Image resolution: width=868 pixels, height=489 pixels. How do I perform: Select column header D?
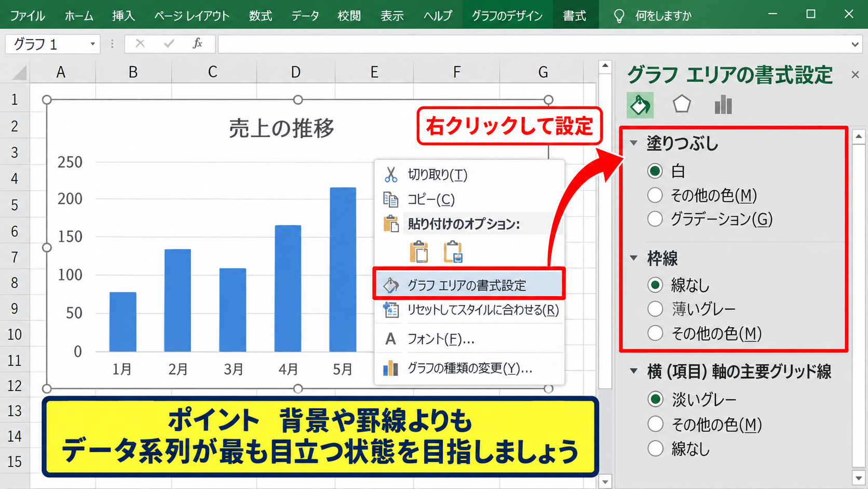click(x=296, y=72)
